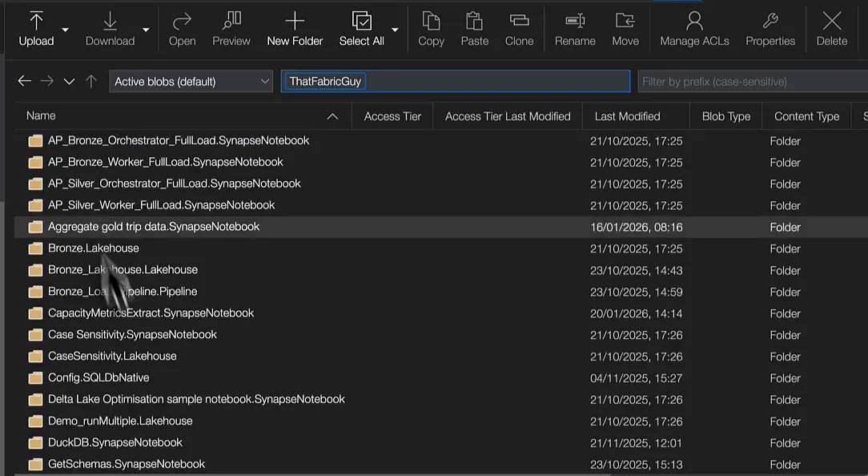This screenshot has height=476, width=868.
Task: Select AP_Silver_Worker_FullLoad.SynapseNotebook folder
Action: pos(161,205)
